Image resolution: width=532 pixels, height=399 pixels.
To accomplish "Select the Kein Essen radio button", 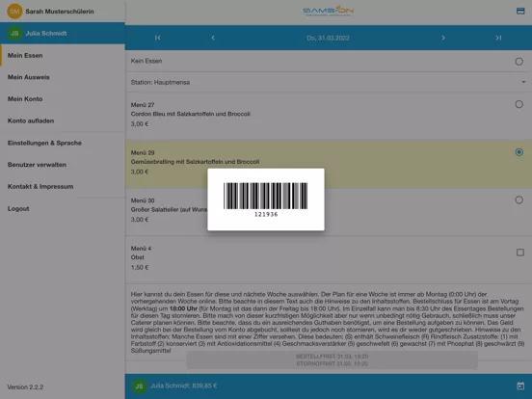I will click(519, 62).
